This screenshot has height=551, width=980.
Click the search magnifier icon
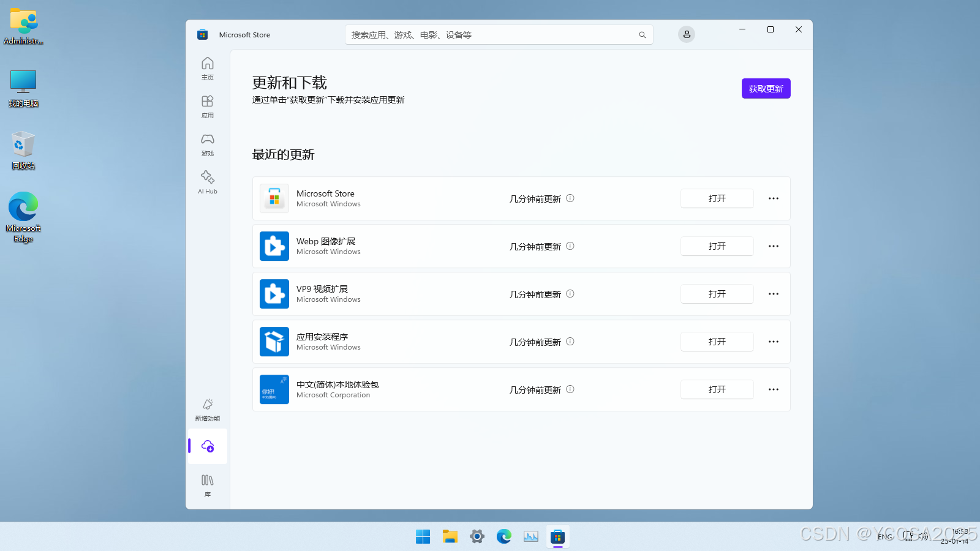pos(643,35)
